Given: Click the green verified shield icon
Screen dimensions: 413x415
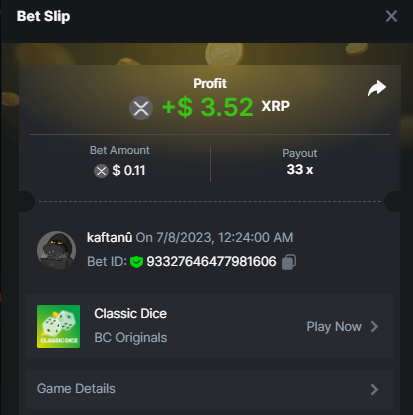Looking at the screenshot, I should coord(136,262).
